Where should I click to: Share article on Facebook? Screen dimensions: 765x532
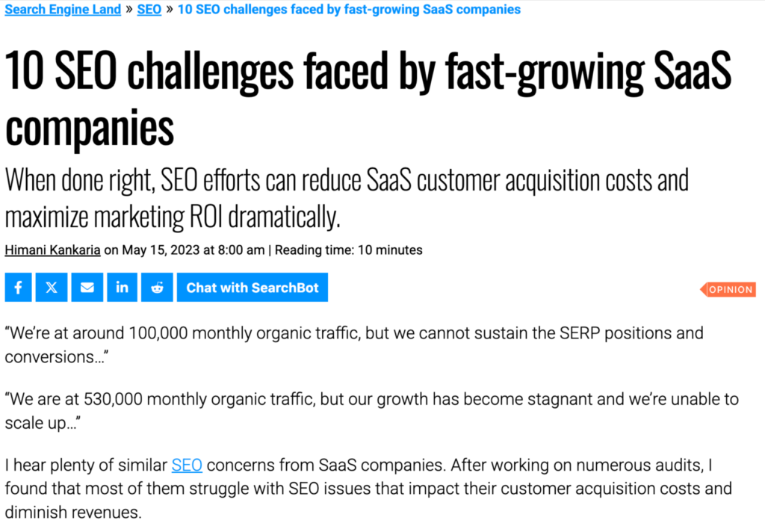(18, 288)
